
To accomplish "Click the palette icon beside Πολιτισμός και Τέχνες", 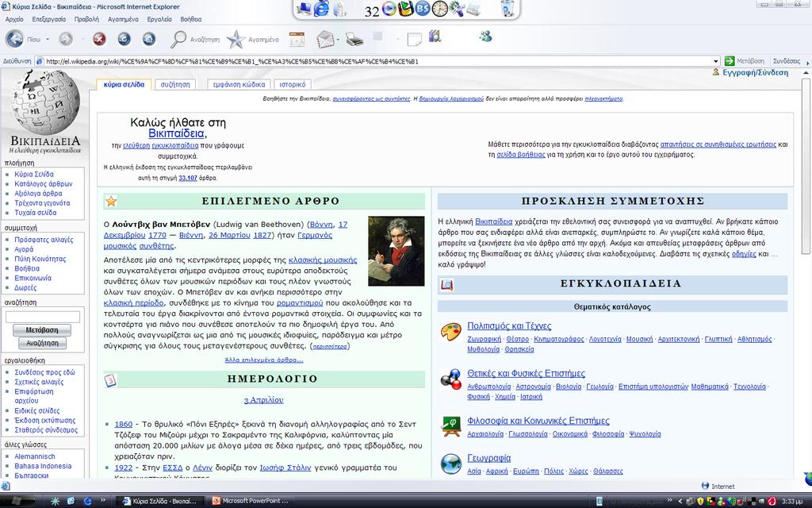I will pyautogui.click(x=451, y=332).
